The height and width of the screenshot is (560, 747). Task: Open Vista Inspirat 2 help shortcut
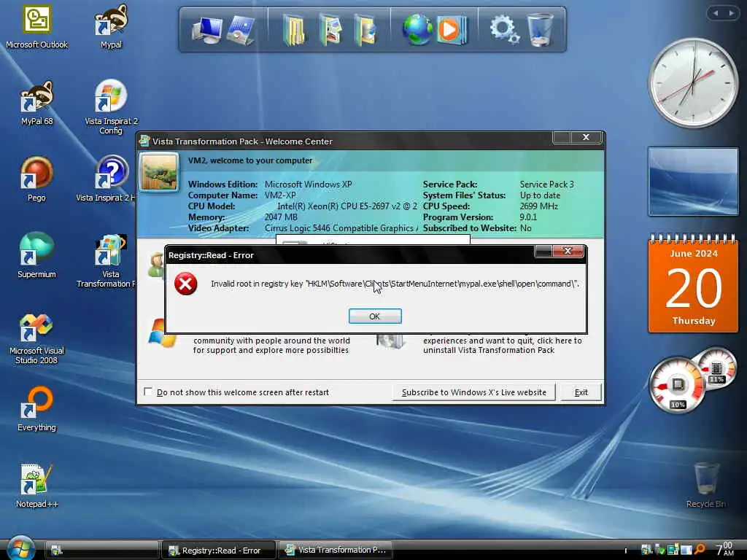(111, 179)
